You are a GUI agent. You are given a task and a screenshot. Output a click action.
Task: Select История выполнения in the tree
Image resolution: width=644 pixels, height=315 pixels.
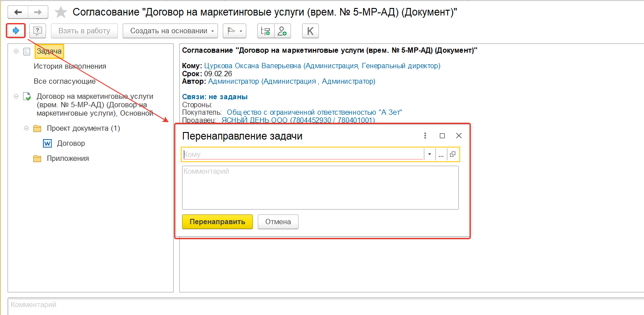70,66
